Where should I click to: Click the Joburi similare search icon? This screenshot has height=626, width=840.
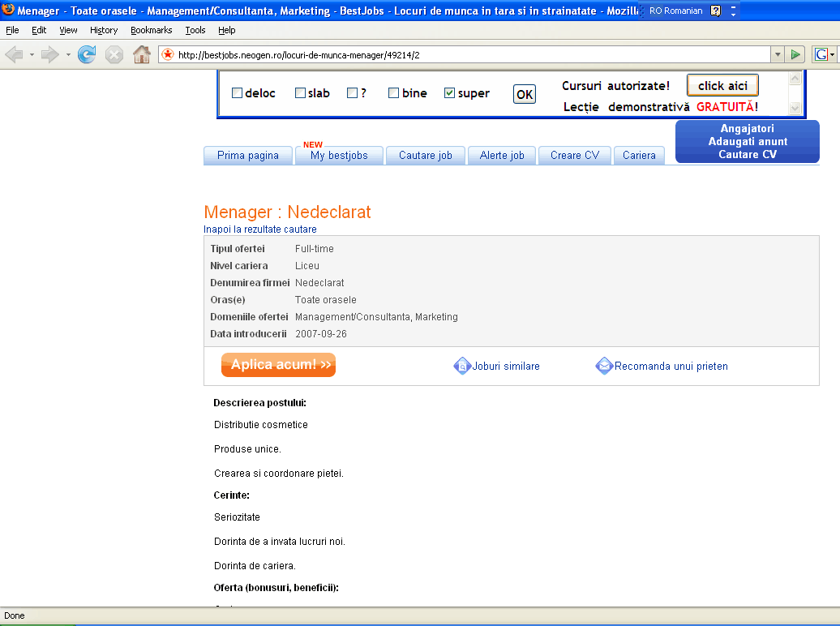pos(462,366)
